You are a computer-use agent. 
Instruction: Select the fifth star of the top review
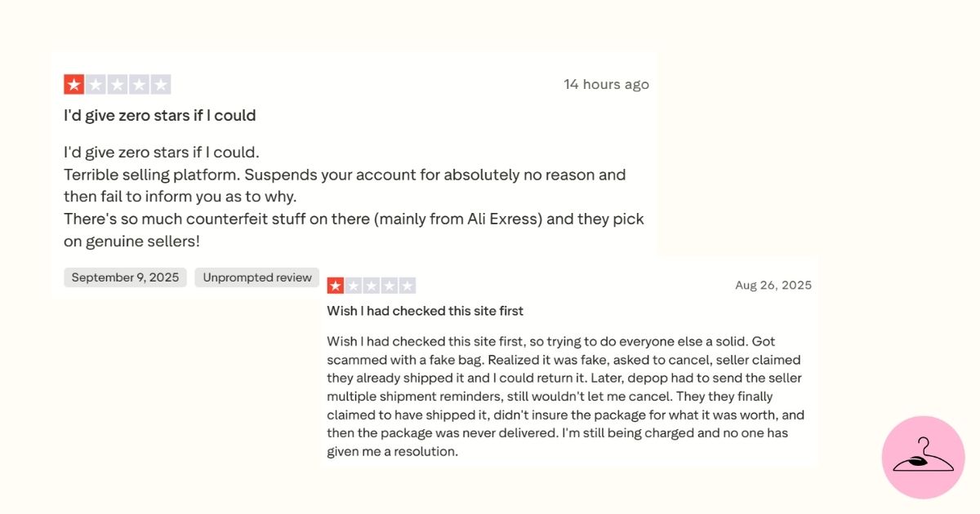[161, 85]
